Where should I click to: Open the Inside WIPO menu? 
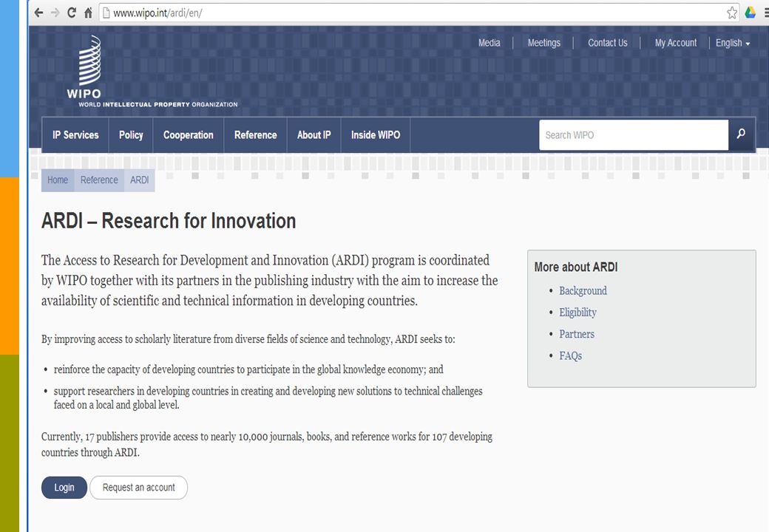pos(376,134)
